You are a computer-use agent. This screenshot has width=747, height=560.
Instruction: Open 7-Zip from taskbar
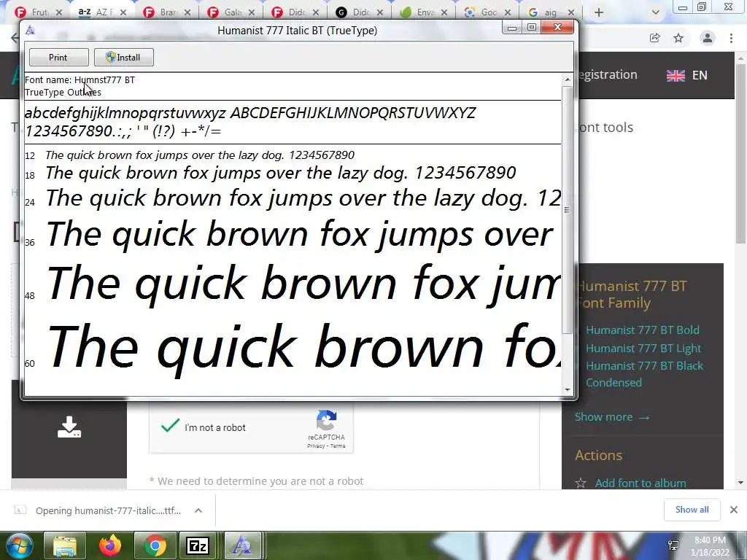198,545
